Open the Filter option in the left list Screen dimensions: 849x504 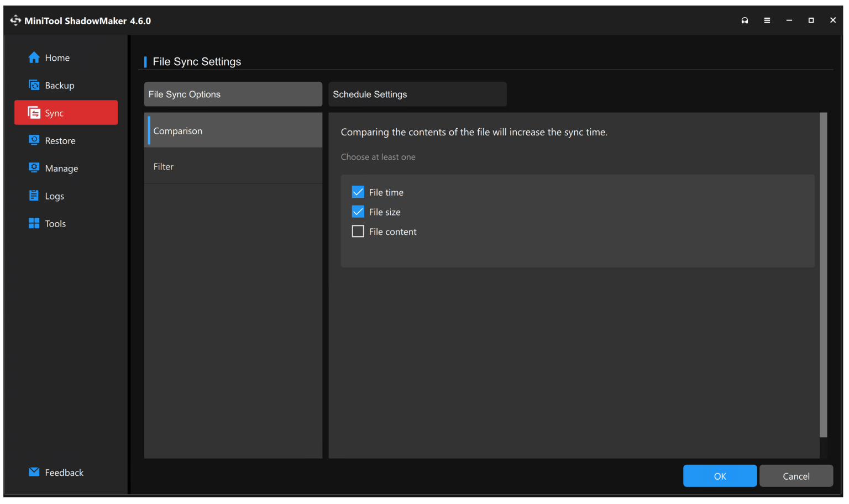pos(233,166)
